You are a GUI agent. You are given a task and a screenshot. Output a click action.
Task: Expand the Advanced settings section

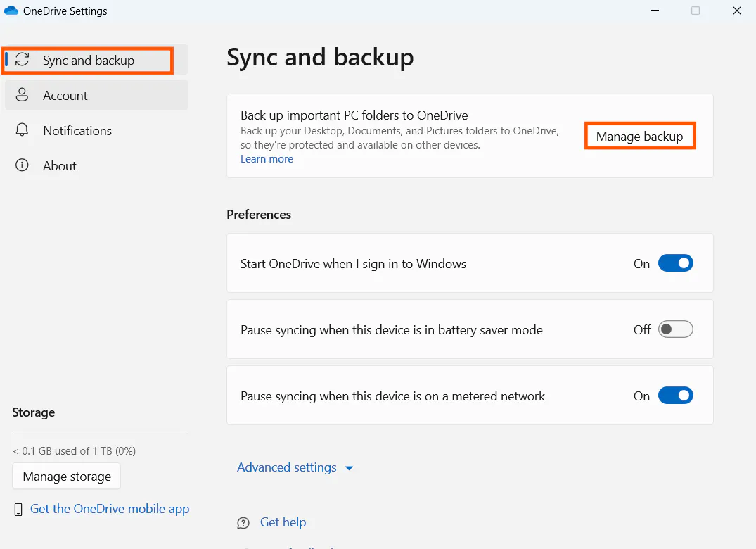pyautogui.click(x=295, y=467)
